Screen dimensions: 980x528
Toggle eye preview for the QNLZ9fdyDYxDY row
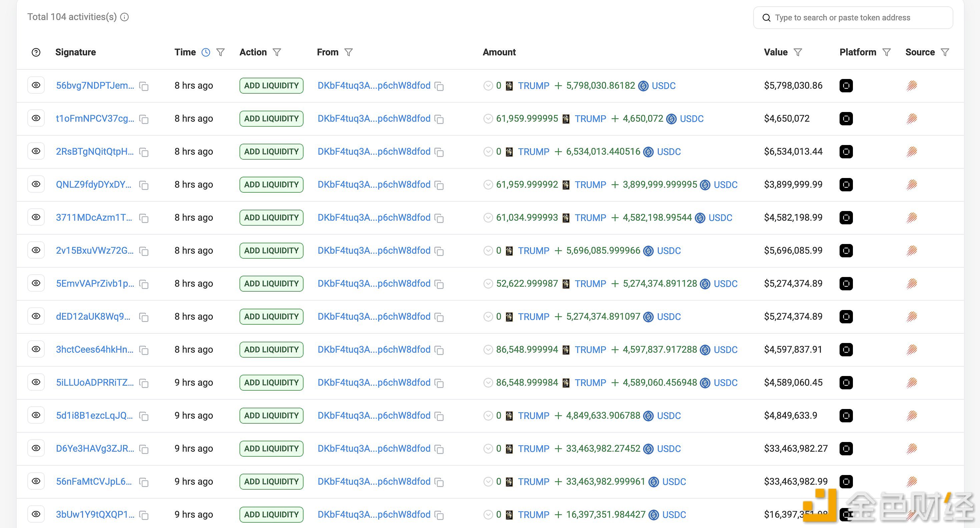[x=36, y=184]
